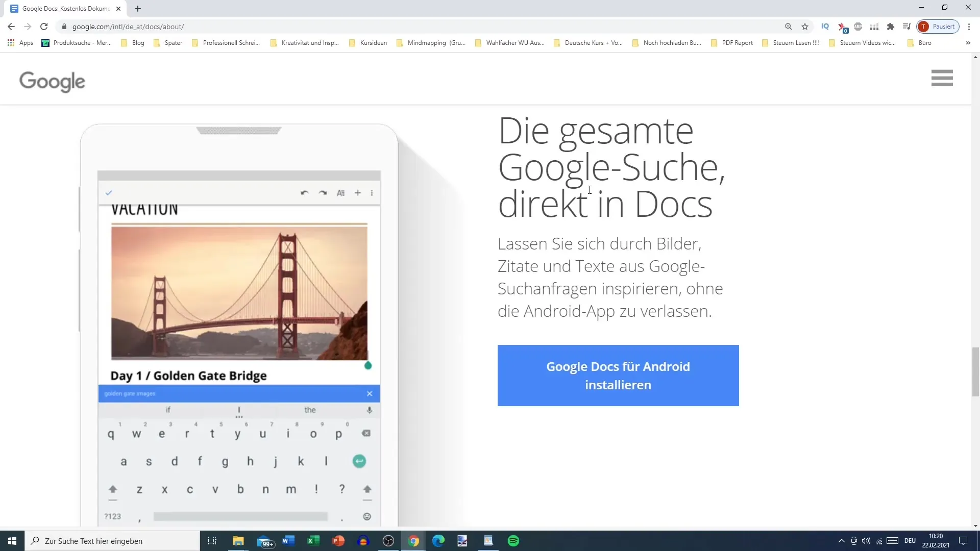
Task: Select the Google Docs: Kostenlos tab
Action: tap(65, 9)
